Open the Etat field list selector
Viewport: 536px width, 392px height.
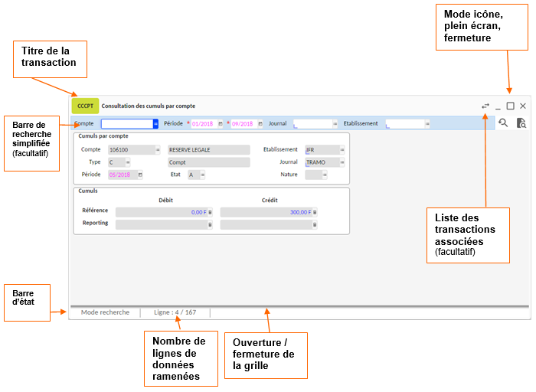(x=202, y=175)
